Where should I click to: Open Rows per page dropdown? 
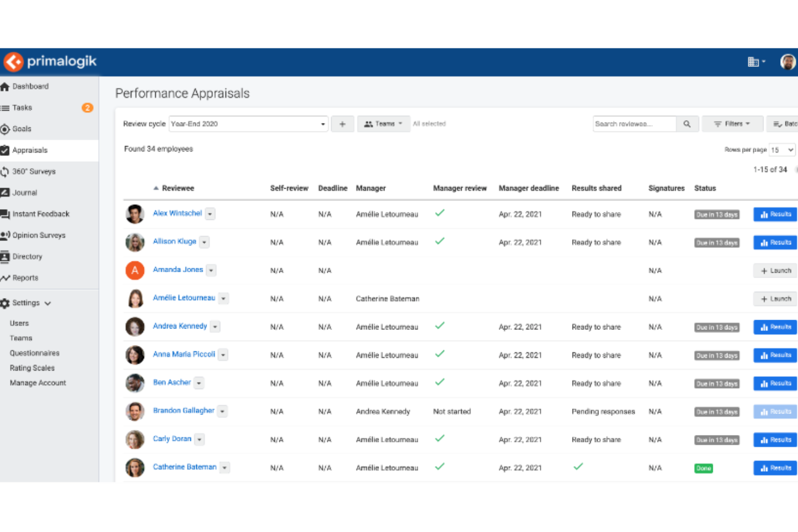782,150
